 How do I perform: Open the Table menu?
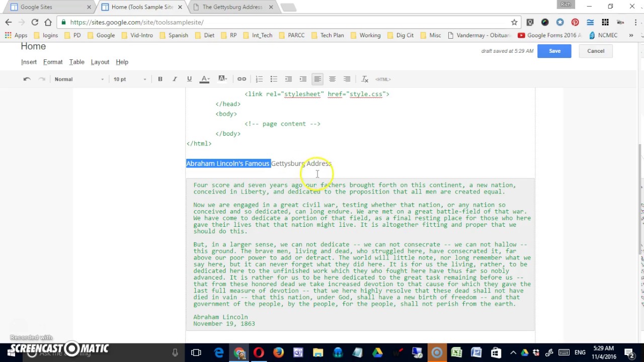[76, 62]
